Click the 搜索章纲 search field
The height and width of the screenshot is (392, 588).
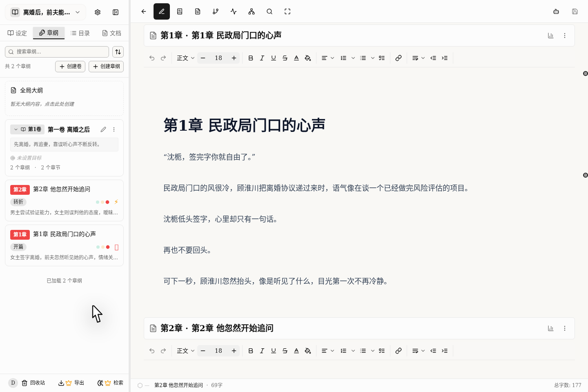tap(57, 51)
